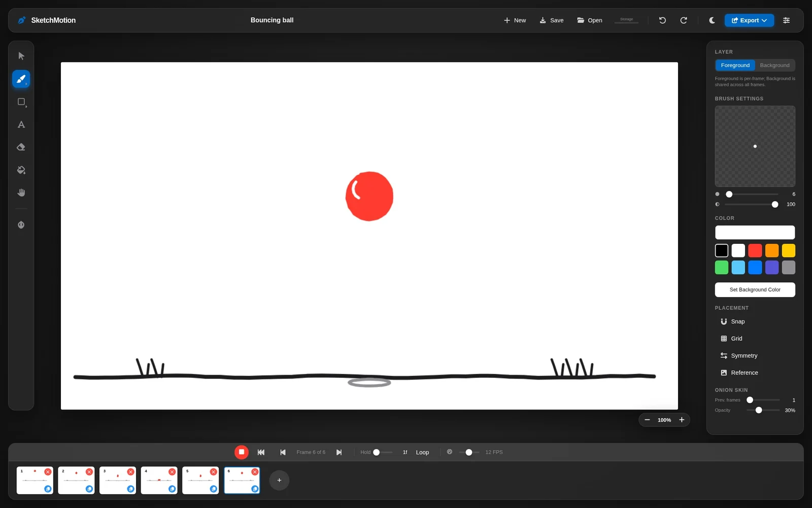This screenshot has width=812, height=508.
Task: Select the rectangle Shape tool
Action: (x=21, y=102)
